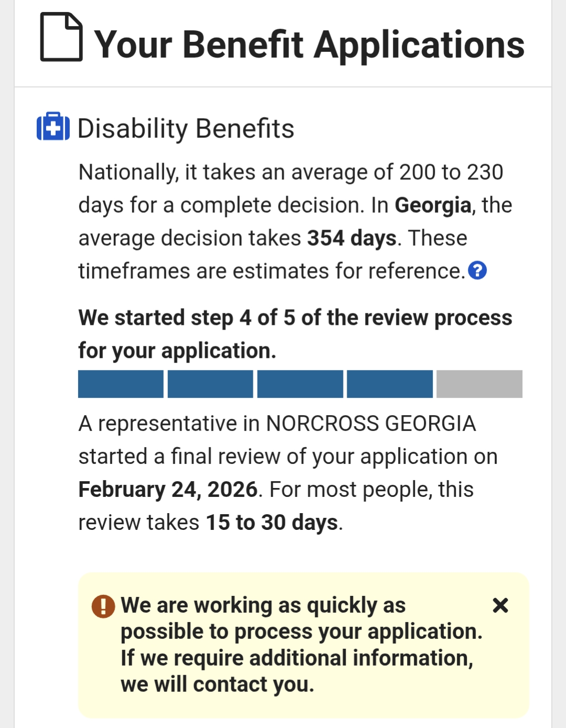The height and width of the screenshot is (728, 566).
Task: Click the bold Georgia state name
Action: 433,205
